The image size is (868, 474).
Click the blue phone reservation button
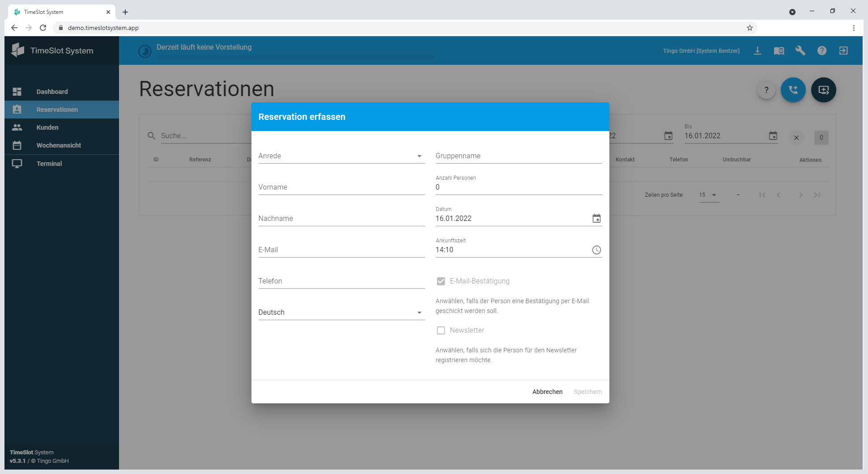[793, 90]
